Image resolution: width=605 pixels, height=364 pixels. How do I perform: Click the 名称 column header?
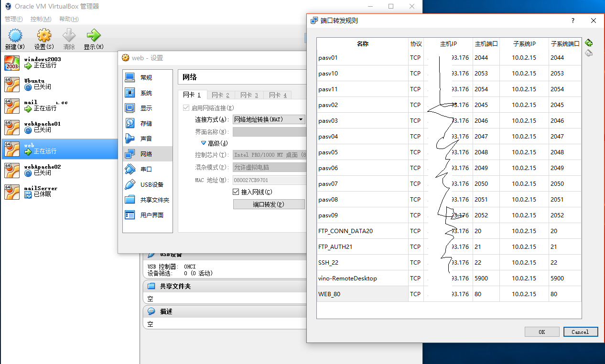[x=363, y=44]
